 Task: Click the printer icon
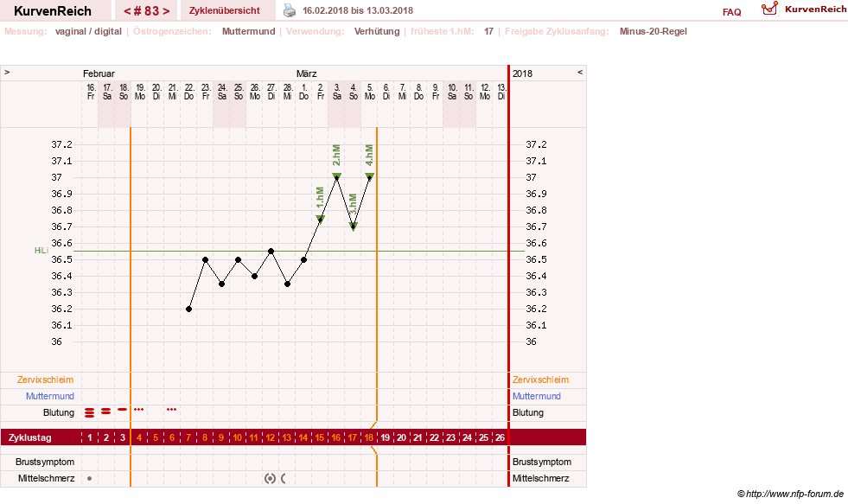[x=290, y=10]
